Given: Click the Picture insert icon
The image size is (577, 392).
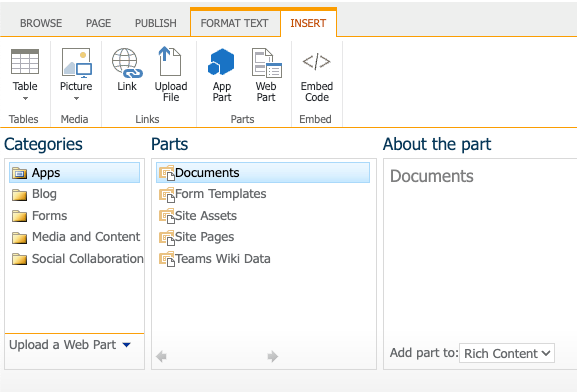Looking at the screenshot, I should (76, 63).
